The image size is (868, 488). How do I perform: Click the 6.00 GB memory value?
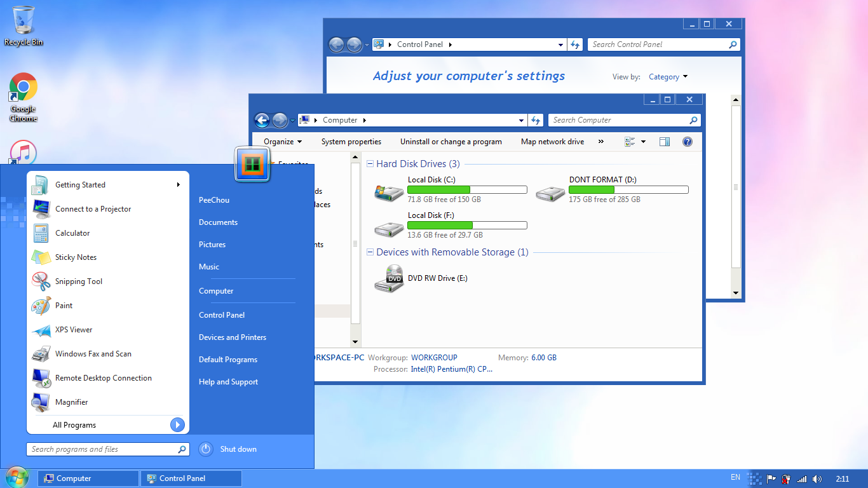[543, 358]
